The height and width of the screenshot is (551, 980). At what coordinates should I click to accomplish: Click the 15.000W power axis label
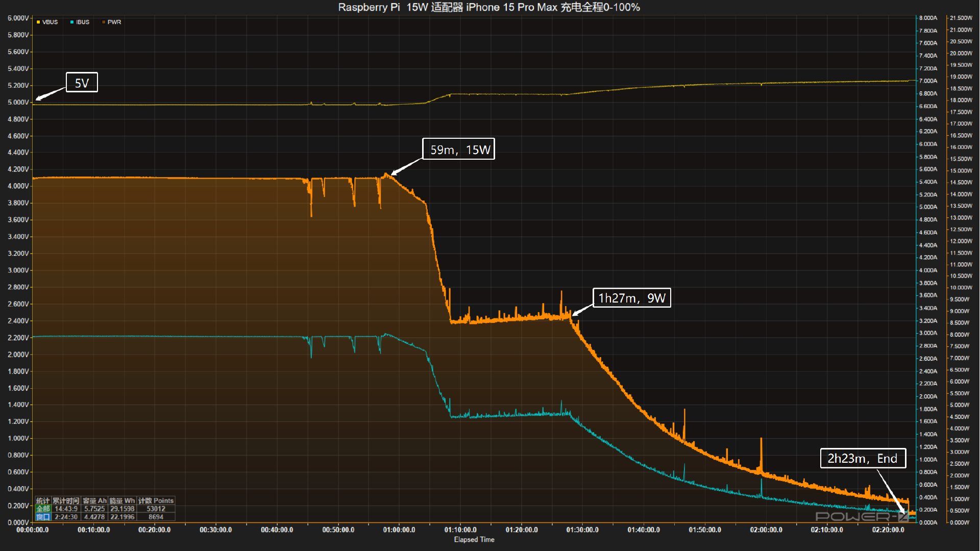tap(961, 171)
